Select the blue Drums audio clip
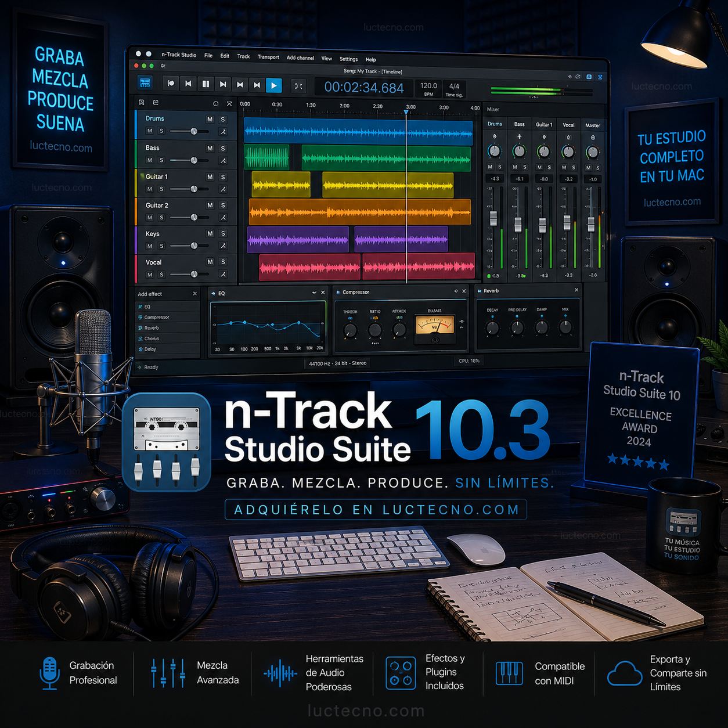 pyautogui.click(x=358, y=131)
